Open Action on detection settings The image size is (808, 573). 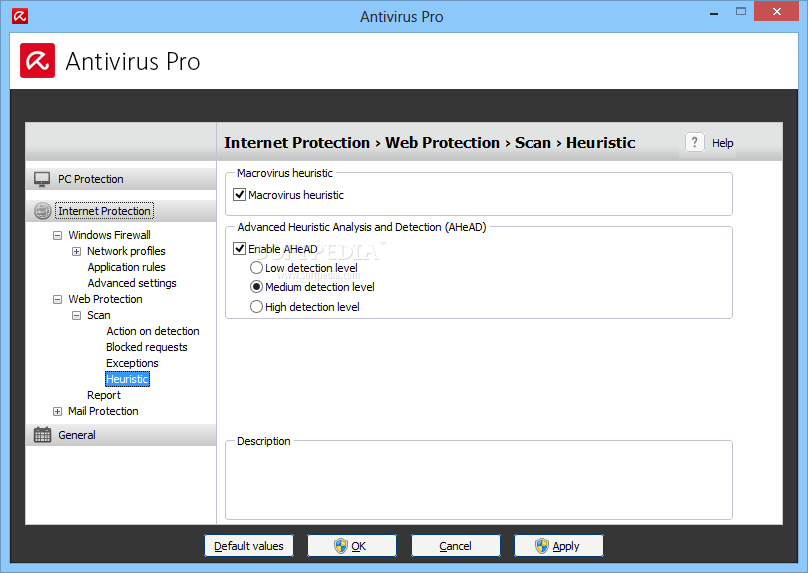tap(153, 331)
